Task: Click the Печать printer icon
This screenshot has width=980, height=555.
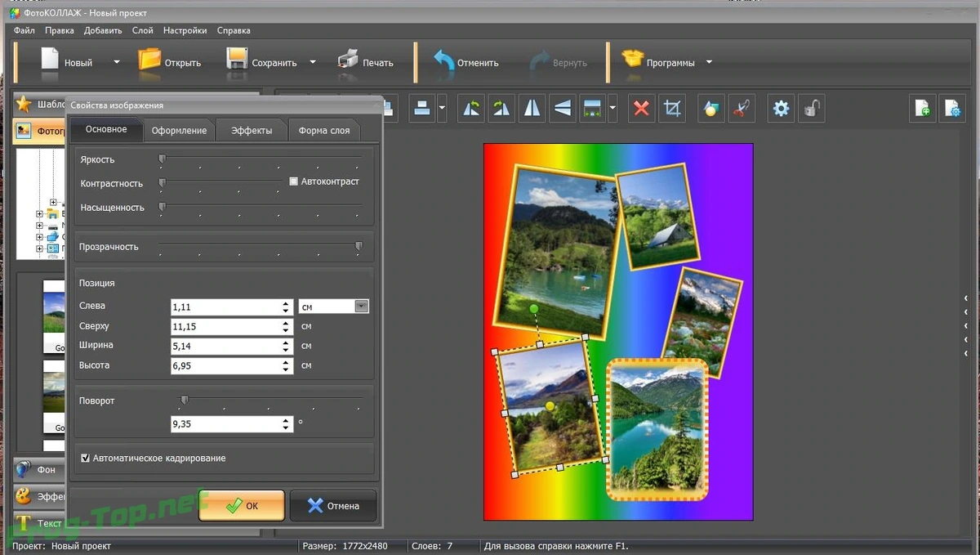Action: 348,59
